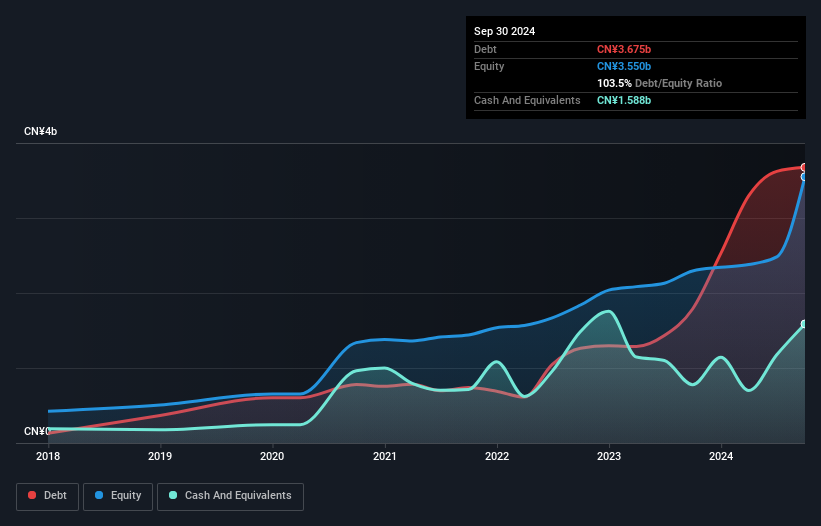
Task: Click the tooltip Debt row label
Action: tap(485, 49)
